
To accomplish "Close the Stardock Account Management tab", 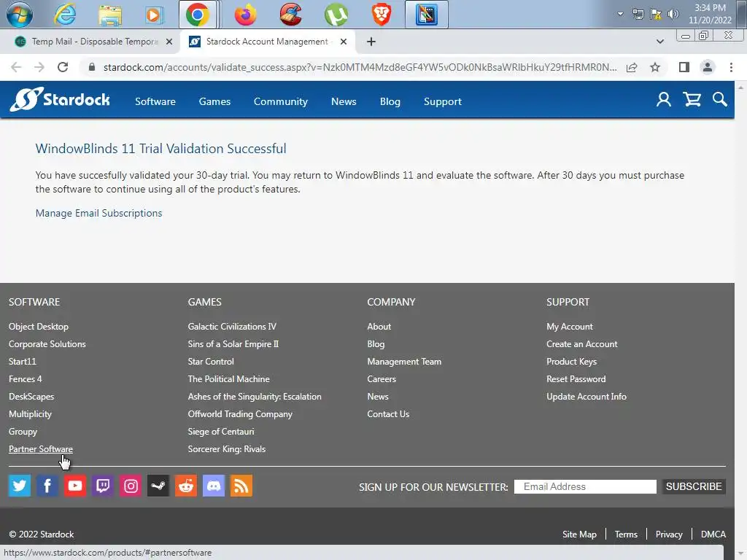I will pyautogui.click(x=344, y=42).
